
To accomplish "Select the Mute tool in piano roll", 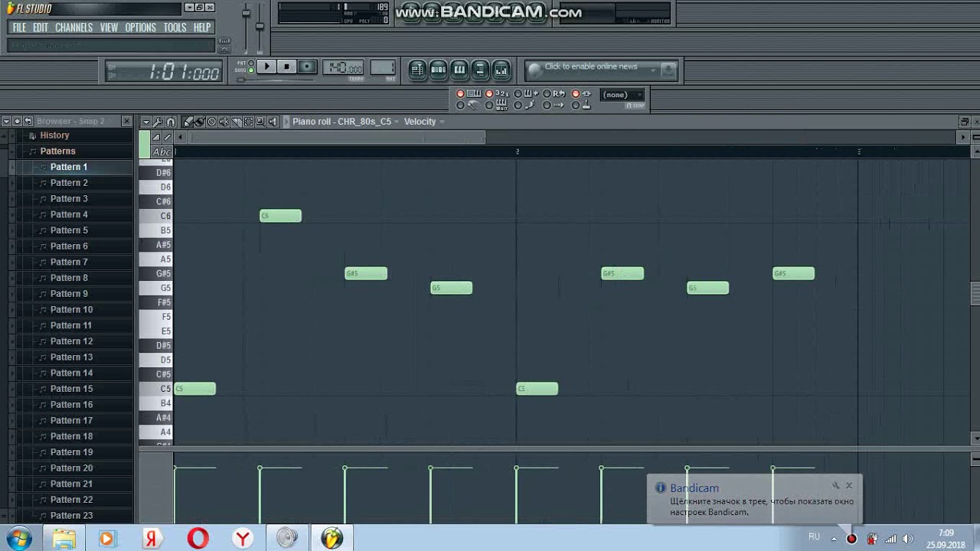I will pyautogui.click(x=224, y=122).
